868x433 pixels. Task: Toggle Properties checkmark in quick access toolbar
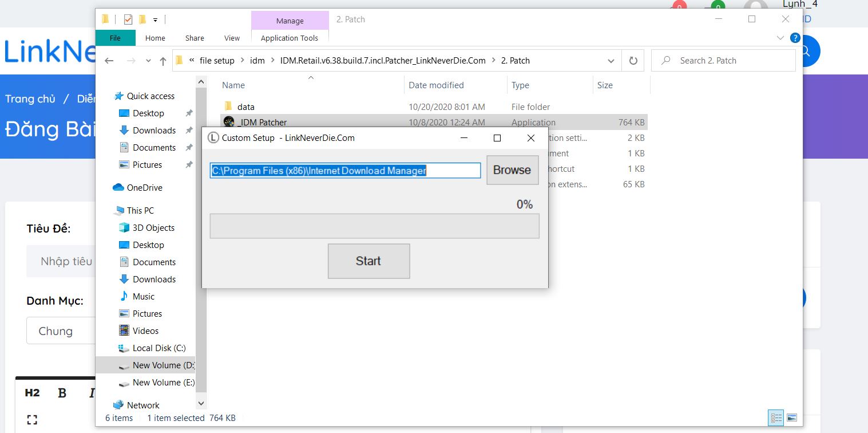[x=128, y=19]
